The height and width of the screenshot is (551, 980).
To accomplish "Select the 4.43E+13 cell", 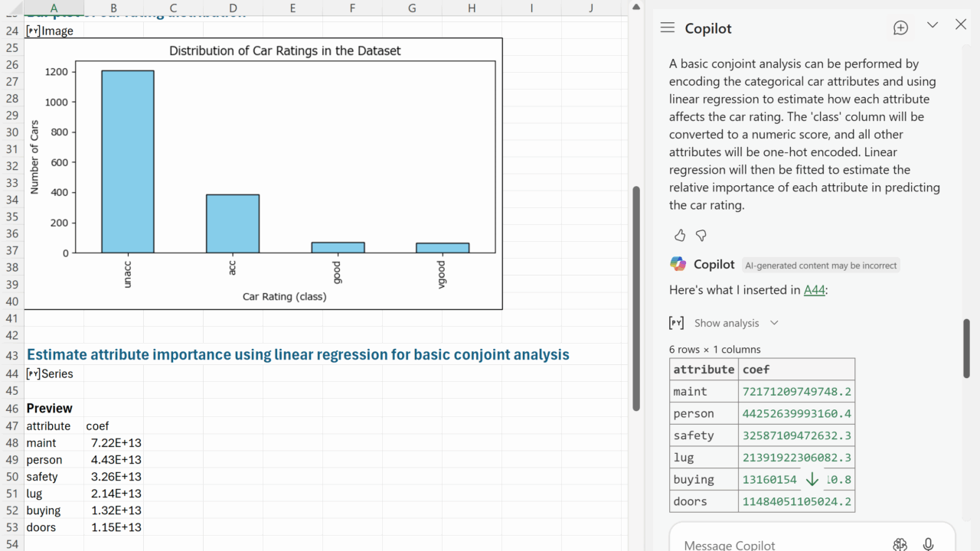I will [113, 460].
